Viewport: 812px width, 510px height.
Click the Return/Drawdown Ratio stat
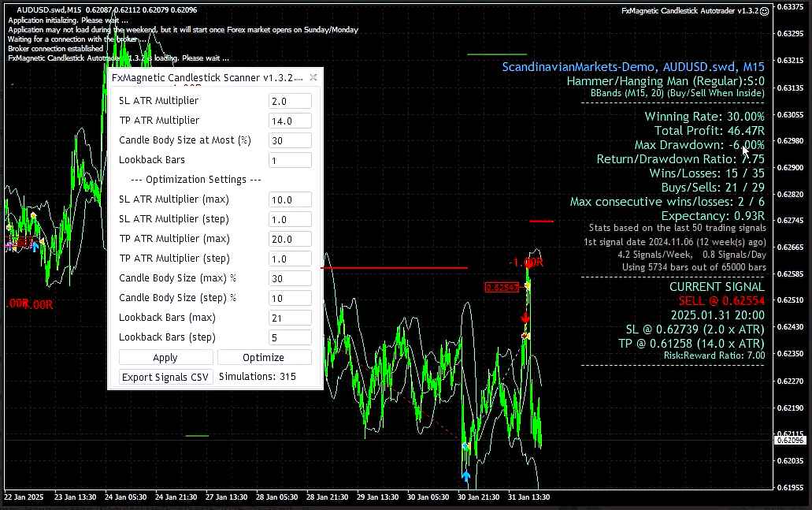pos(680,159)
